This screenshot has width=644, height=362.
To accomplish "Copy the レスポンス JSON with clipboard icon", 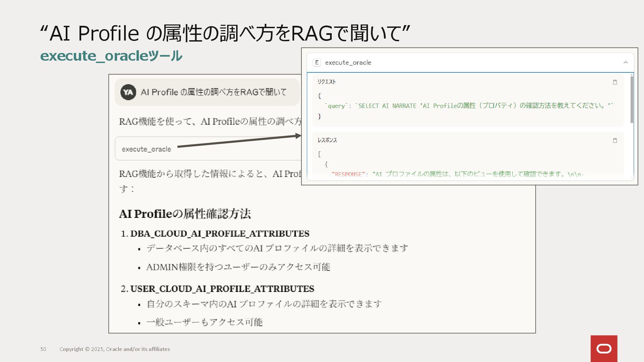I will [615, 140].
